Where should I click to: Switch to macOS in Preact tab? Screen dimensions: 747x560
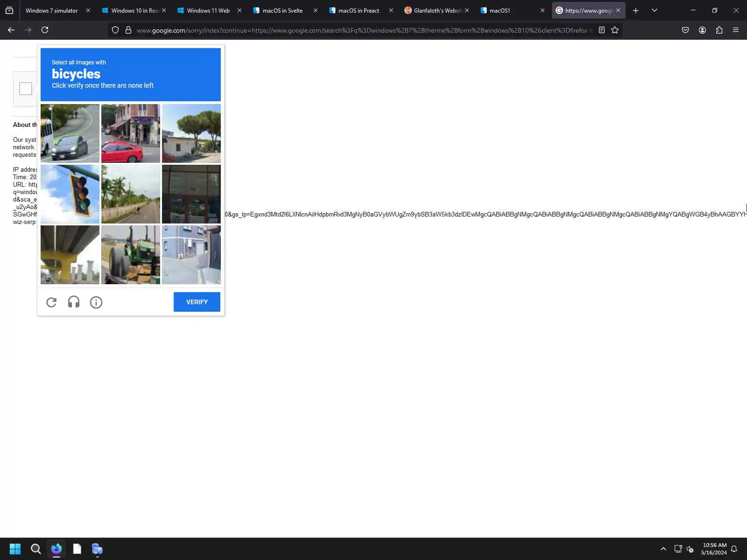pyautogui.click(x=359, y=10)
